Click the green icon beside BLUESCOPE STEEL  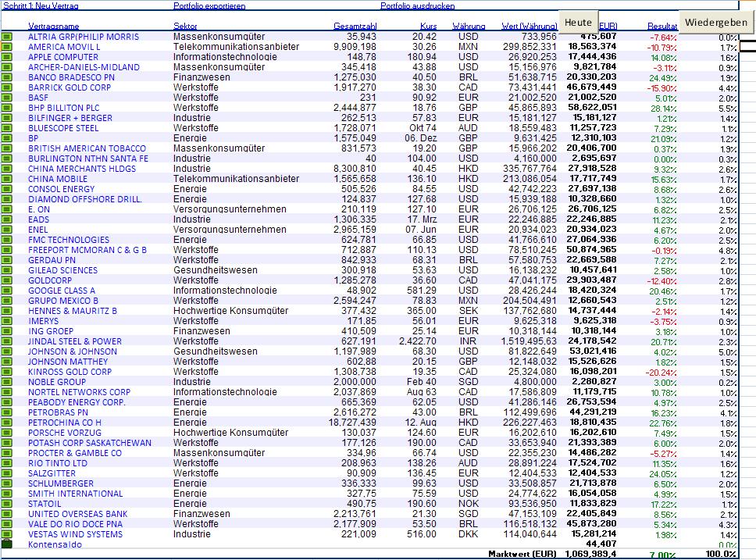coord(6,128)
